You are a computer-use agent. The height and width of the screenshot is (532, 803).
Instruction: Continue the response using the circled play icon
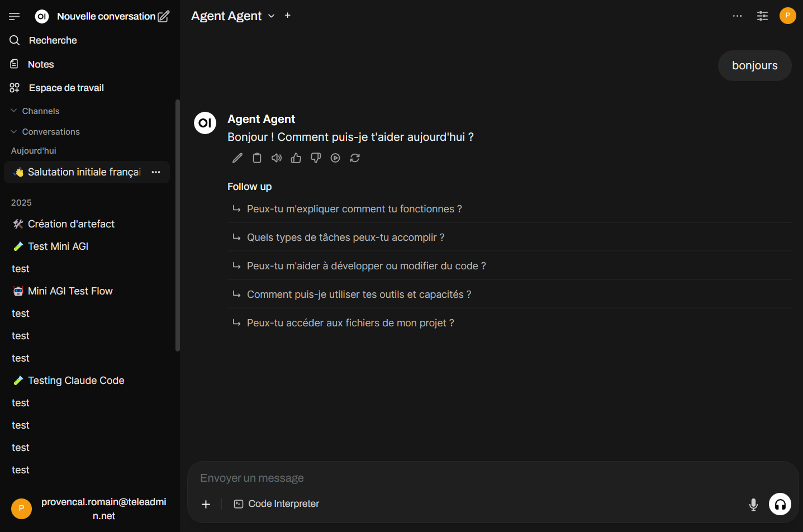pos(335,158)
